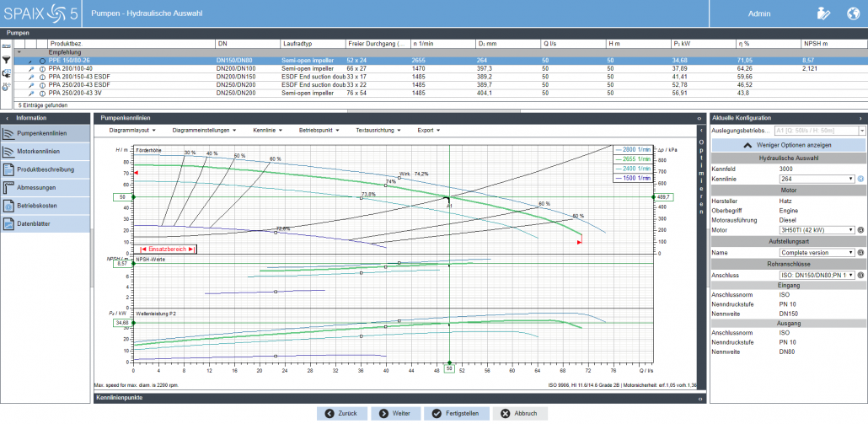The image size is (868, 424).
Task: Collapse the Aktuelle Konfiguration panel with its arrow
Action: pos(860,118)
